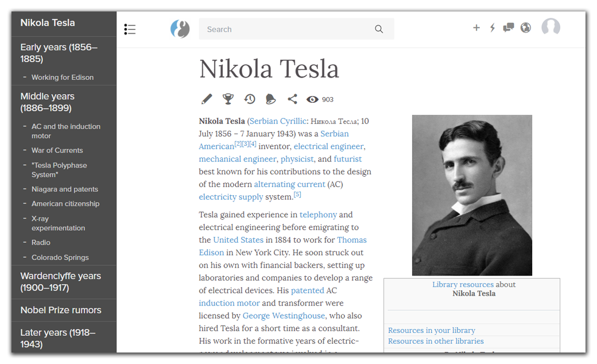
Task: Toggle the table of contents list icon
Action: [130, 29]
